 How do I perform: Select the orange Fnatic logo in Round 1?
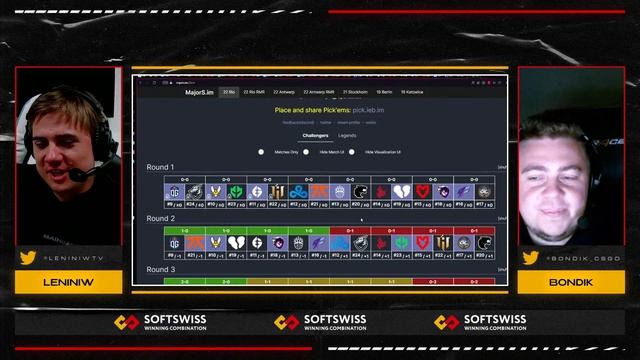[319, 192]
